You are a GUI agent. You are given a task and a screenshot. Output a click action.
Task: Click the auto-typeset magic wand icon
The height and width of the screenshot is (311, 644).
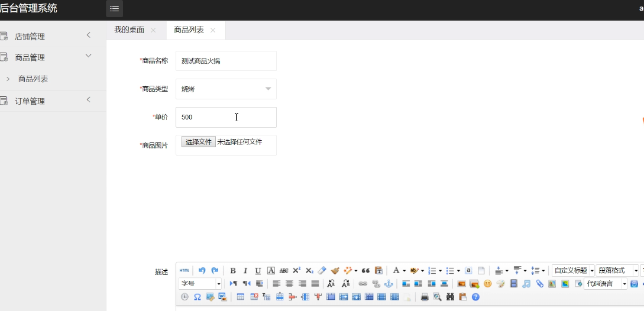point(348,270)
